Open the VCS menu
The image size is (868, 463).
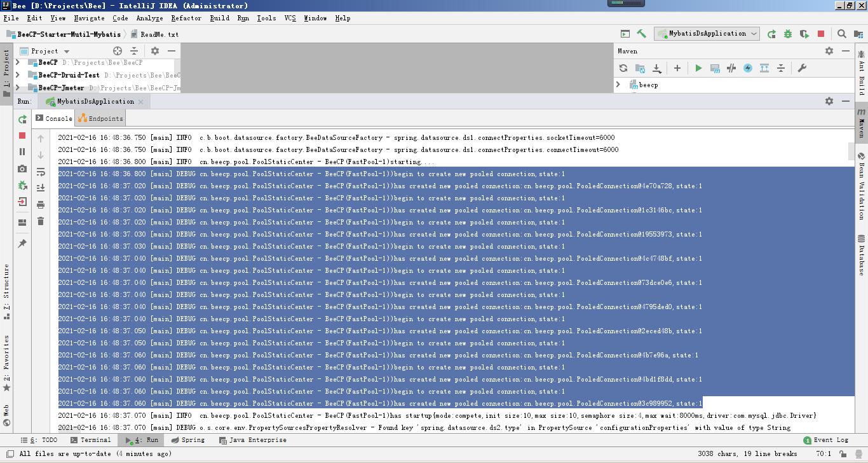tap(290, 18)
